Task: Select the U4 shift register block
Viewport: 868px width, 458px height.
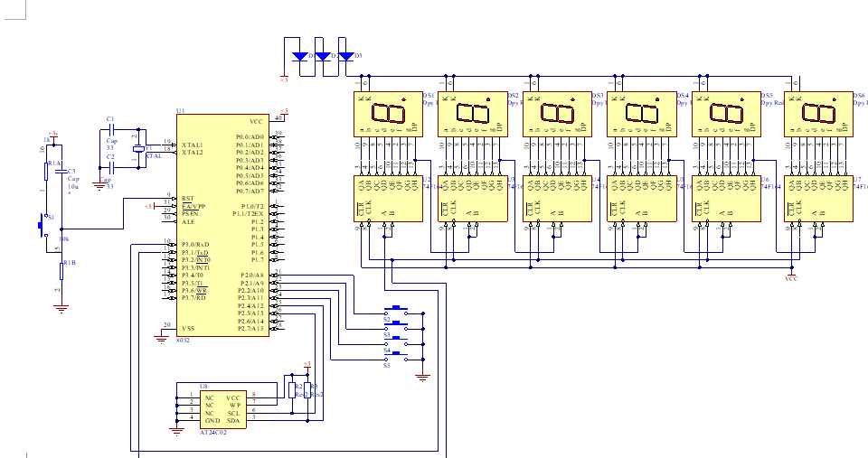Action: [558, 199]
